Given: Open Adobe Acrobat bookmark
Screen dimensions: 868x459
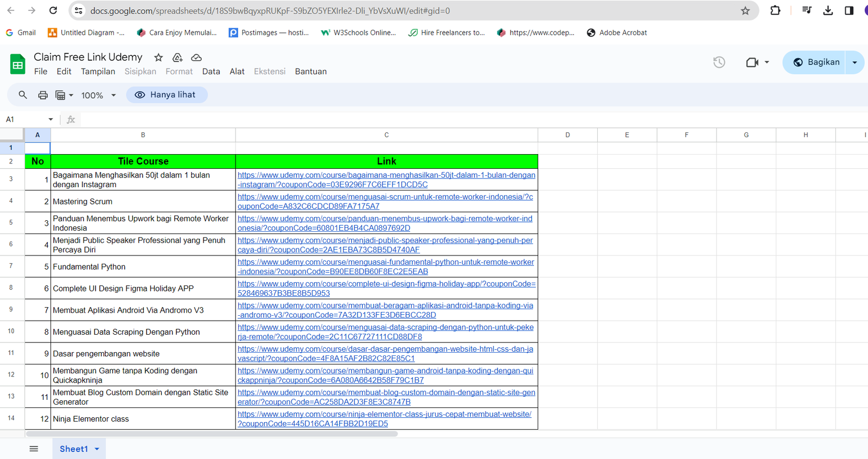Looking at the screenshot, I should (x=617, y=33).
